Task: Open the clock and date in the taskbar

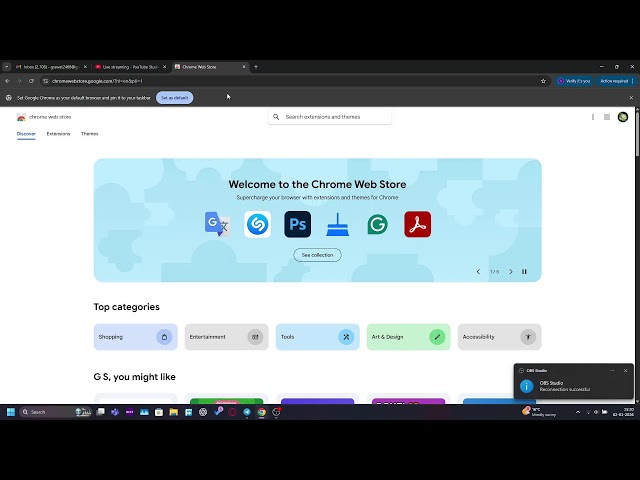Action: (x=623, y=412)
